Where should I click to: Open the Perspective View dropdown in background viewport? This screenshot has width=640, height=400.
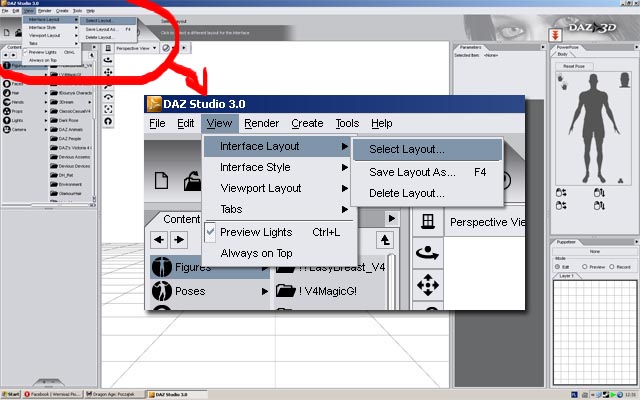click(136, 48)
